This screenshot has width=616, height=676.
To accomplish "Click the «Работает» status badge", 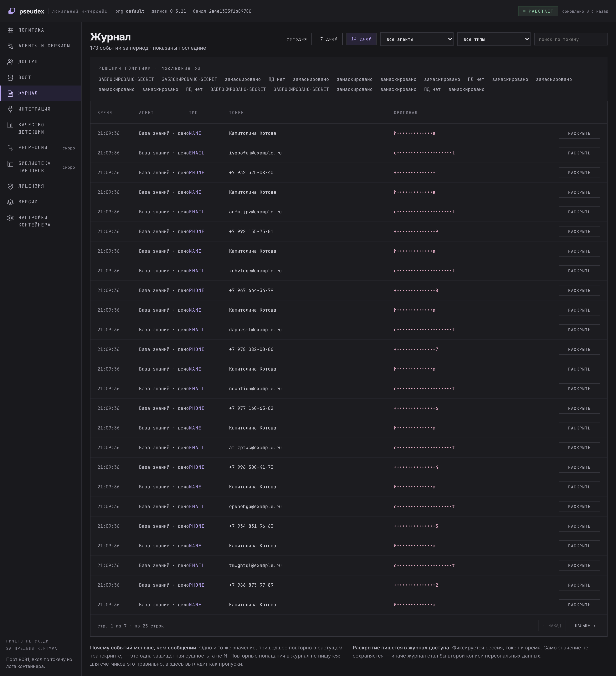I will (x=538, y=11).
